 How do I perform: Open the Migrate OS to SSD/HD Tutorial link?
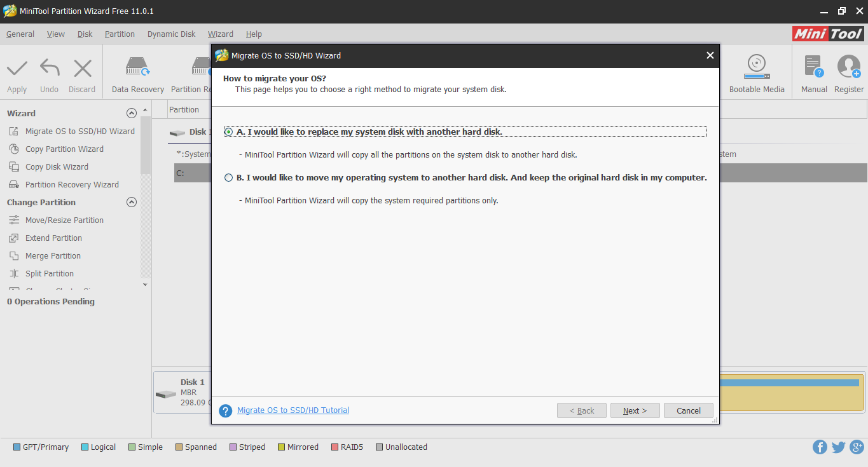[293, 410]
